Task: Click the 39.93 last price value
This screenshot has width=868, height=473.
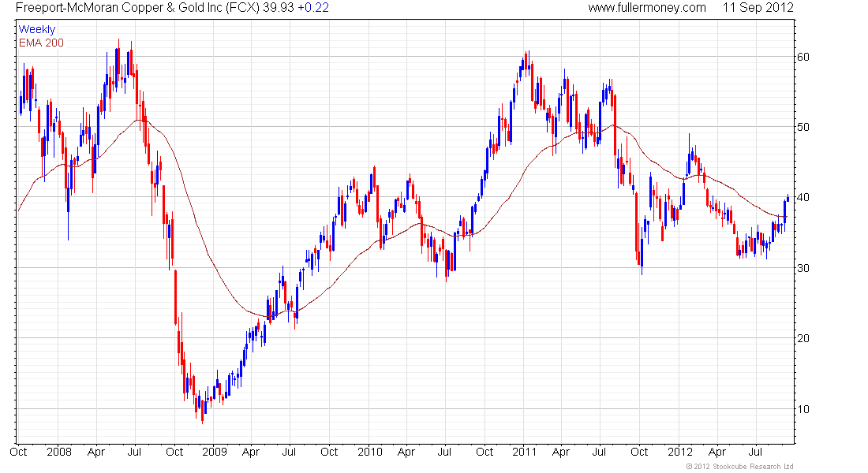Action: click(277, 8)
